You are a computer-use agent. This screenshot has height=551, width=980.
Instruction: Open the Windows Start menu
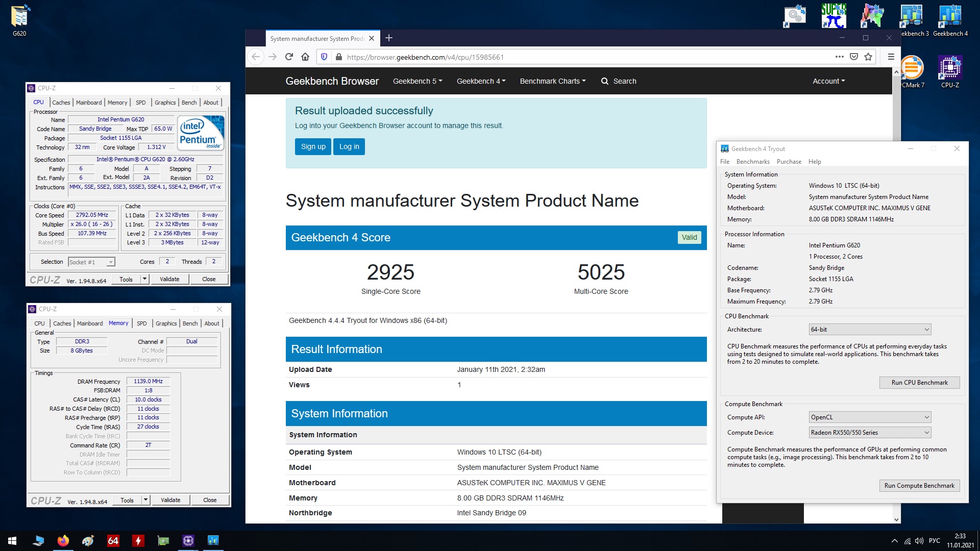(12, 541)
